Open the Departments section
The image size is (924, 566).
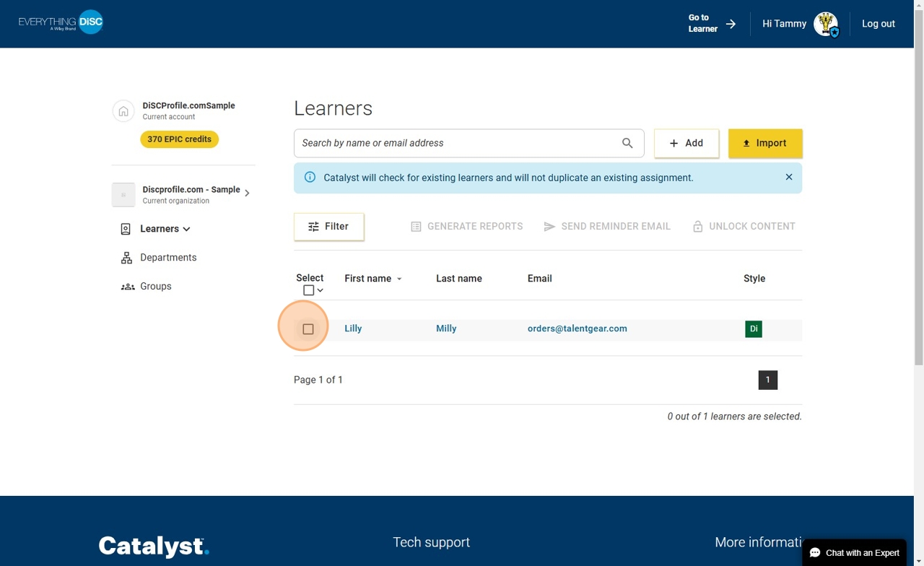pos(168,258)
